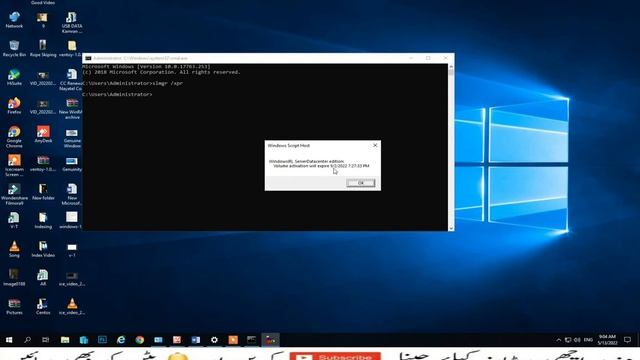640x360 pixels.
Task: Show hidden system tray icons
Action: pyautogui.click(x=558, y=340)
